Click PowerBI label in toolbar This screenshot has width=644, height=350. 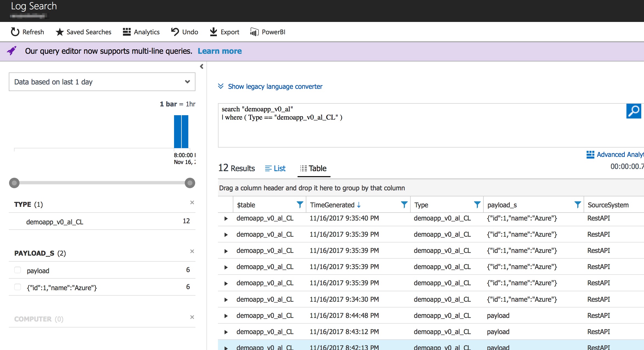tap(273, 32)
